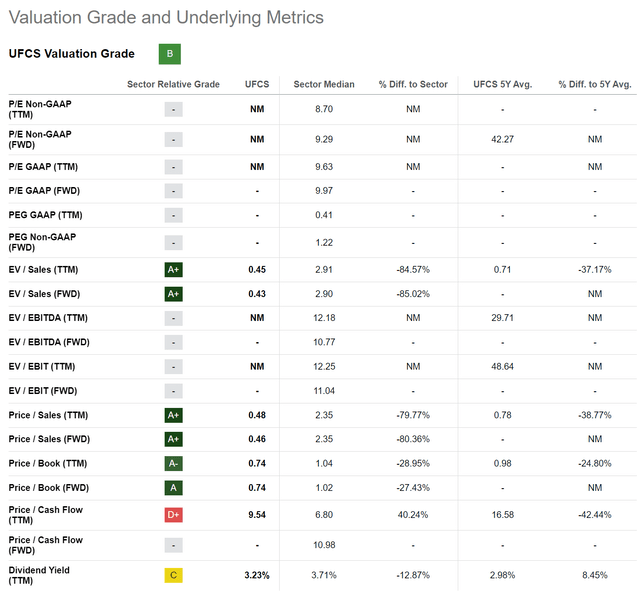Click the Sector Median column header
Image resolution: width=640 pixels, height=595 pixels.
(324, 84)
